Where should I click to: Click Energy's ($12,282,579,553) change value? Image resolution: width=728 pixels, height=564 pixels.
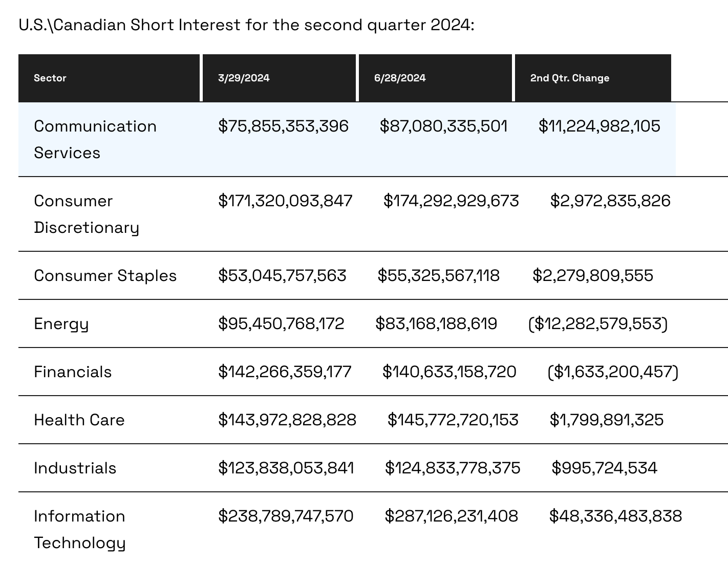(x=598, y=324)
